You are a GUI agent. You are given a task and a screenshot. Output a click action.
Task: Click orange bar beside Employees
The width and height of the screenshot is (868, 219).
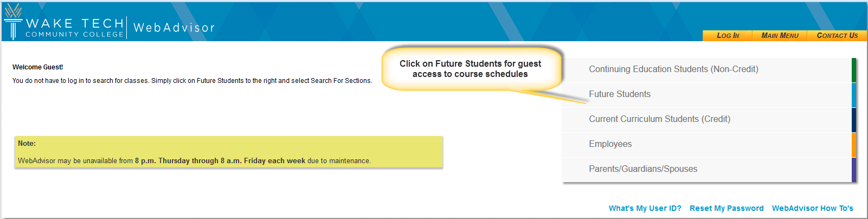[854, 145]
